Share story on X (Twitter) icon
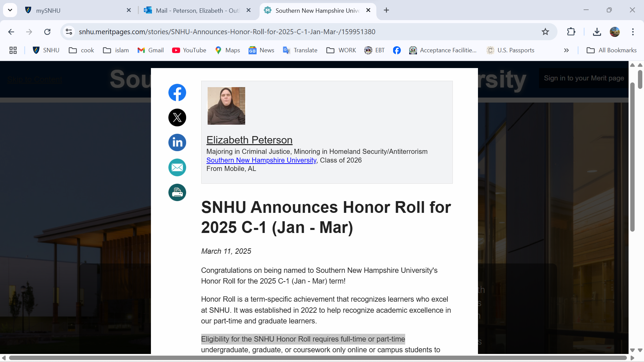This screenshot has height=362, width=644. coord(177,118)
